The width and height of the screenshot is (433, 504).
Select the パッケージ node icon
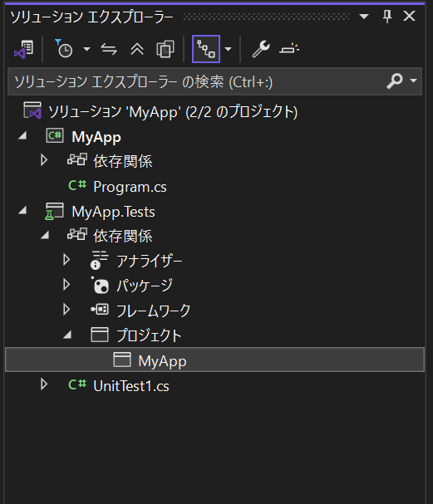point(100,286)
